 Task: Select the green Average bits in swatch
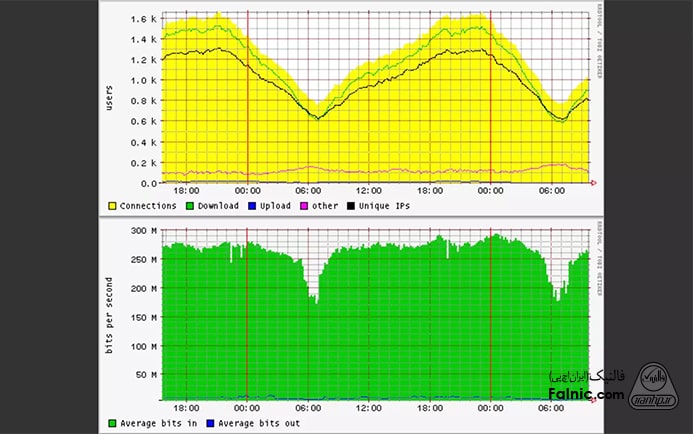(x=111, y=423)
